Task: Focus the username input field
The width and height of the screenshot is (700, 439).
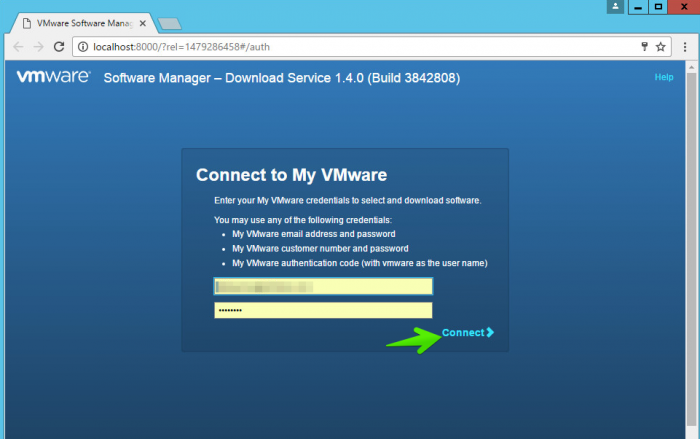Action: tap(323, 286)
